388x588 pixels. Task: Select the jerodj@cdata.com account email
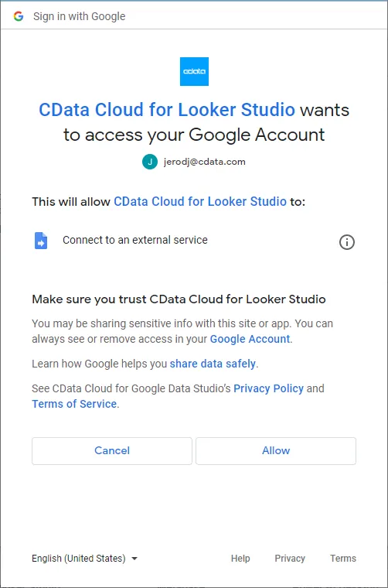pyautogui.click(x=205, y=162)
